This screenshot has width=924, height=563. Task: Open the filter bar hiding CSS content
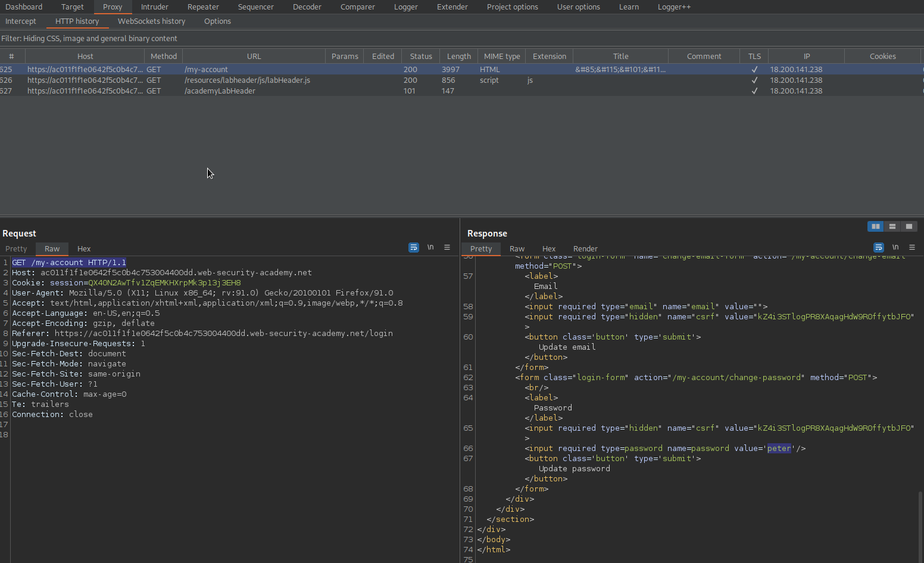(x=462, y=38)
